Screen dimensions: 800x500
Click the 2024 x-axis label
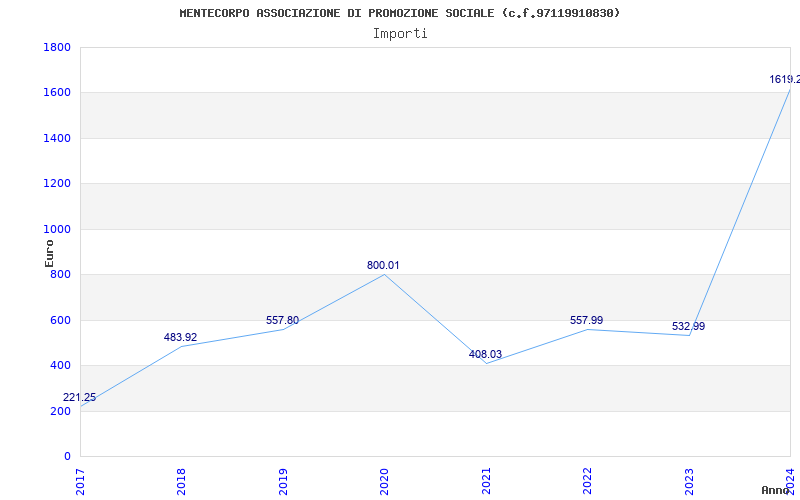[790, 482]
